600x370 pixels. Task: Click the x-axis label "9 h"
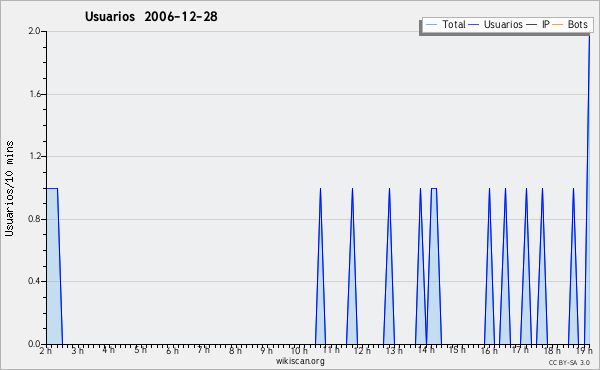pyautogui.click(x=267, y=350)
